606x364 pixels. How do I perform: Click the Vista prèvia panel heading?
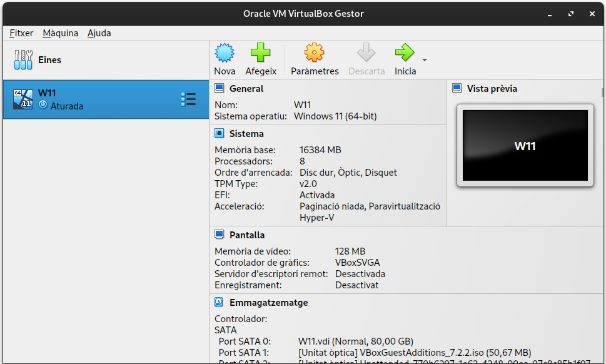(492, 89)
